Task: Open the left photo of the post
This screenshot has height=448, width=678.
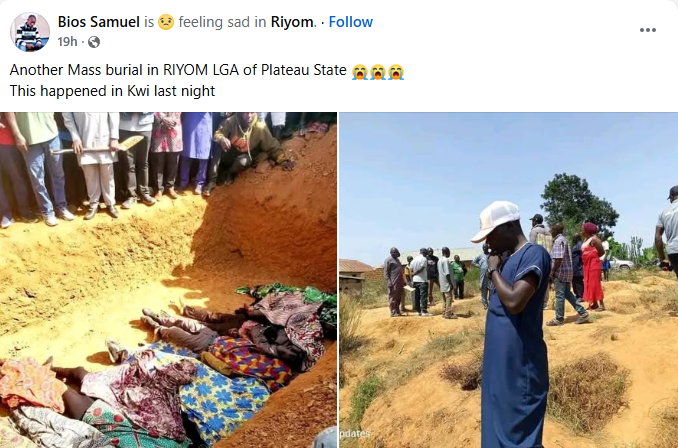Action: (168, 280)
